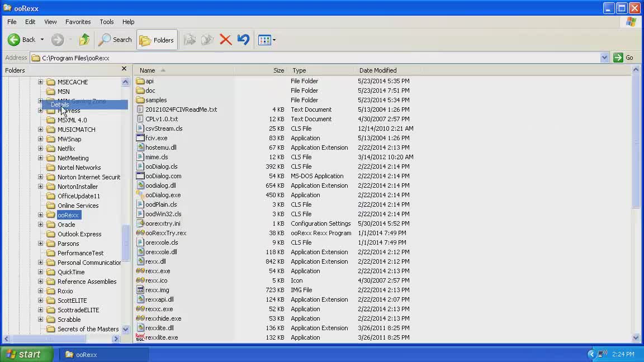
Task: Select the rexx.exe application icon
Action: point(140,271)
